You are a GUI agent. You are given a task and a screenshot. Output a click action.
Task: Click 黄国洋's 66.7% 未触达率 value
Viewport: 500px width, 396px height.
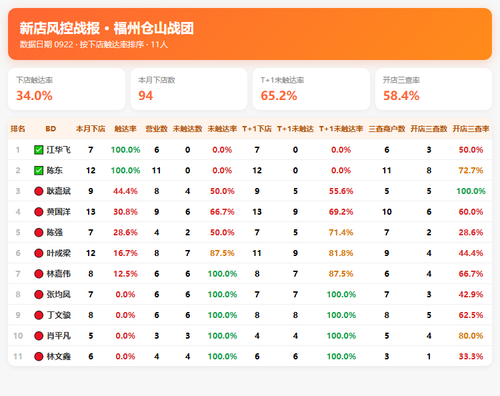222,212
